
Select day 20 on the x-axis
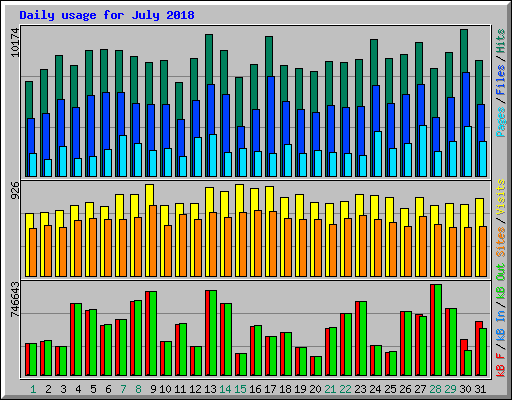click(x=315, y=389)
